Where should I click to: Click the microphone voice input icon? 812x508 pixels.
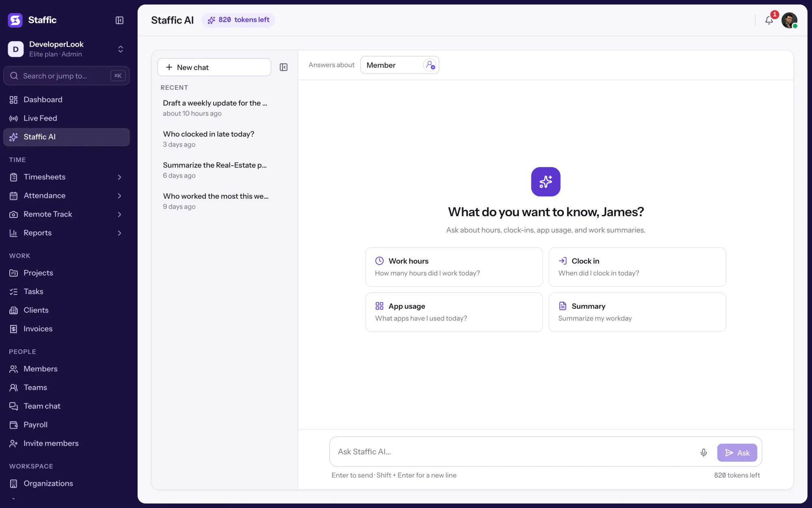pos(704,453)
